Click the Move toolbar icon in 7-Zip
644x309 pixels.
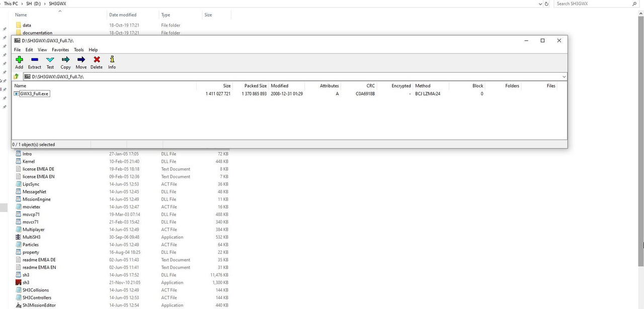81,59
